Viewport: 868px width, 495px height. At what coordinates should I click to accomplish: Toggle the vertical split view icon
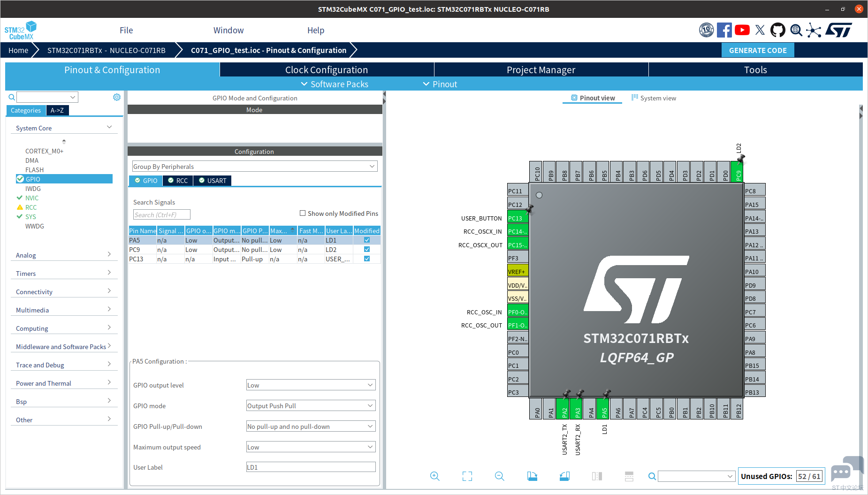597,476
